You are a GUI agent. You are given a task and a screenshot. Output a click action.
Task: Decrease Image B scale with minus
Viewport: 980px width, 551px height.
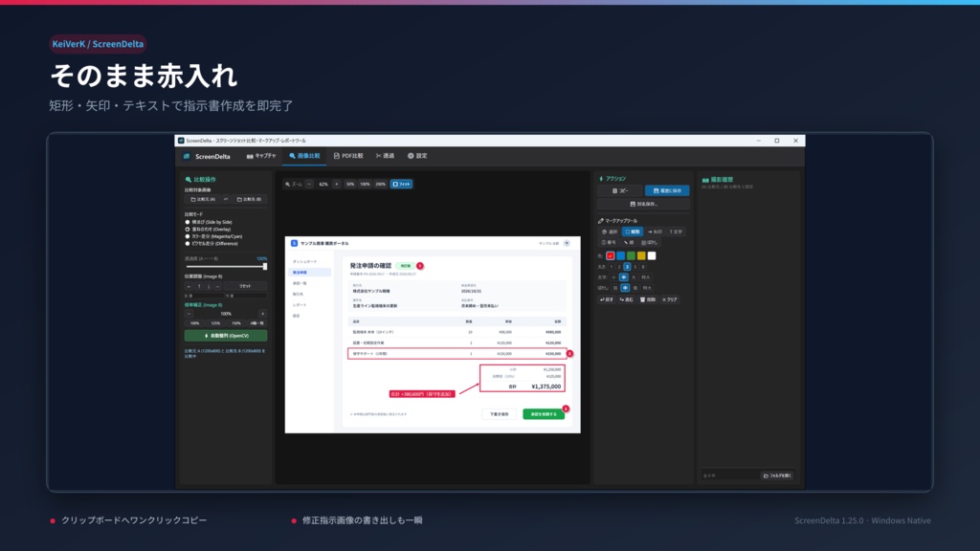click(189, 314)
